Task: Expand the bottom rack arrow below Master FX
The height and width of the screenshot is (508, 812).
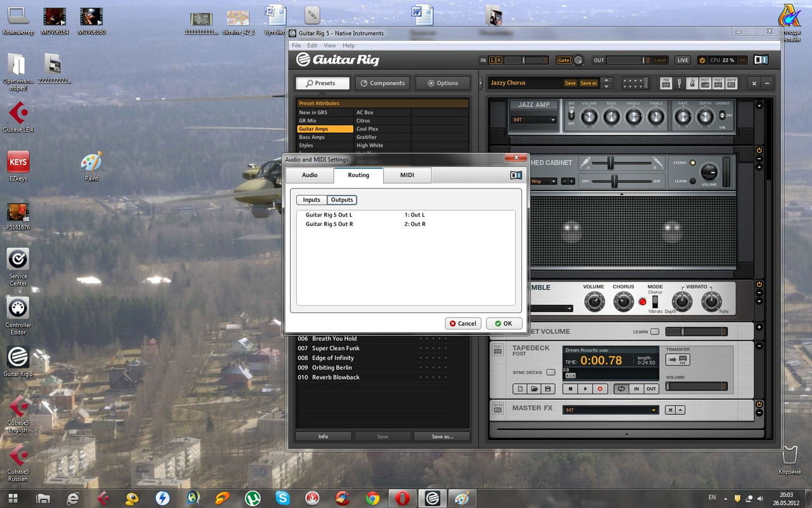Action: coord(626,434)
